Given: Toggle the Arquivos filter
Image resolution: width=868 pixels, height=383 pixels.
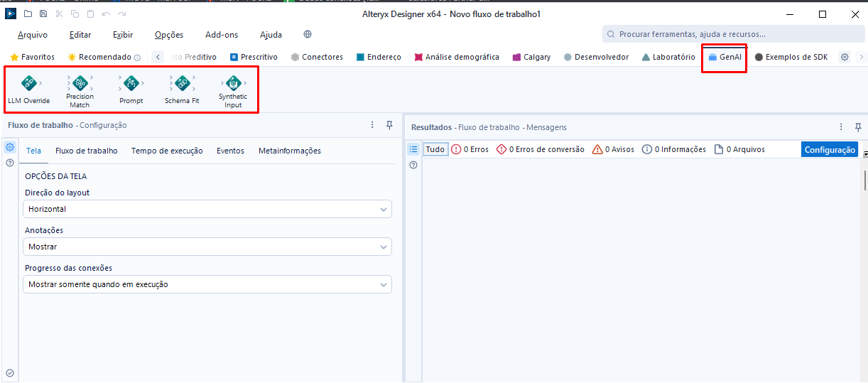Looking at the screenshot, I should point(739,149).
